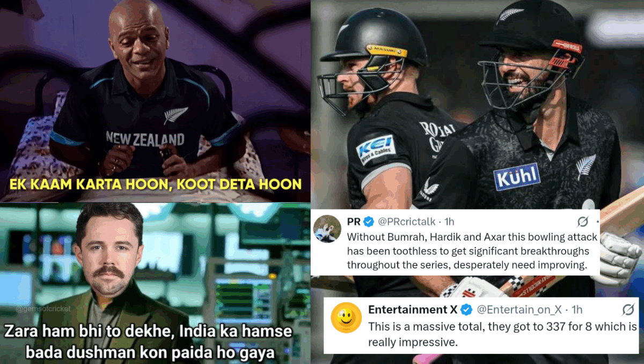The image size is (644, 364).
Task: Click the Entertainment X display name
Action: click(413, 309)
